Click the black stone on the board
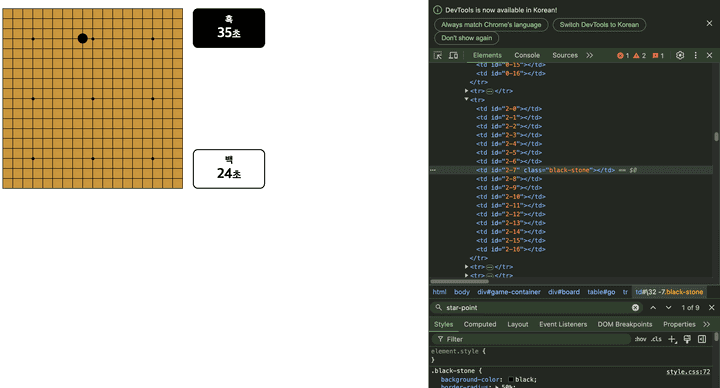Image resolution: width=720 pixels, height=388 pixels. click(83, 39)
